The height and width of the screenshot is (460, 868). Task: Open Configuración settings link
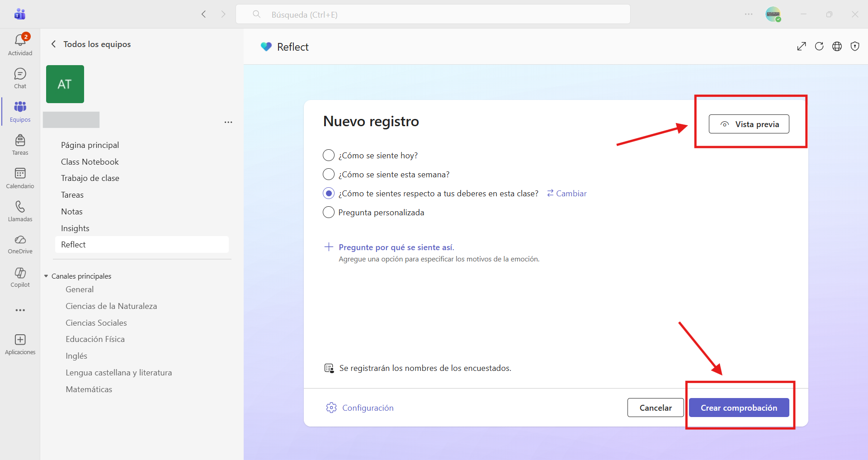click(x=368, y=408)
